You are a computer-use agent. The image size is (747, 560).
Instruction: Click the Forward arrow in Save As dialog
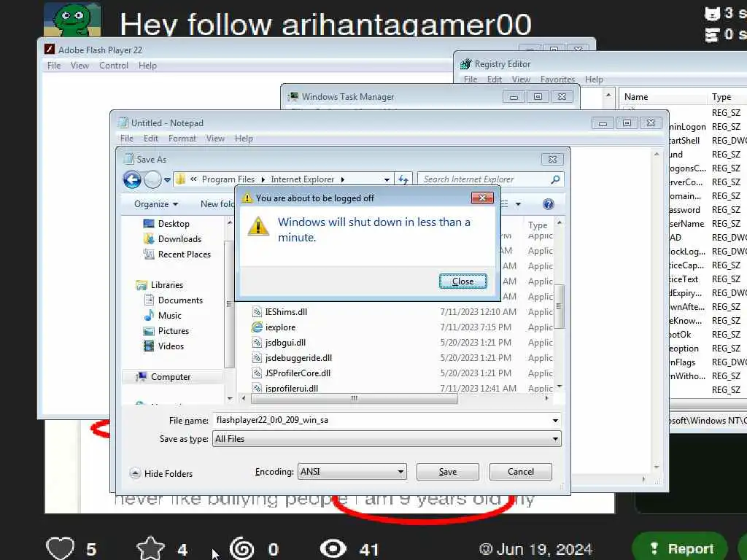click(x=152, y=179)
